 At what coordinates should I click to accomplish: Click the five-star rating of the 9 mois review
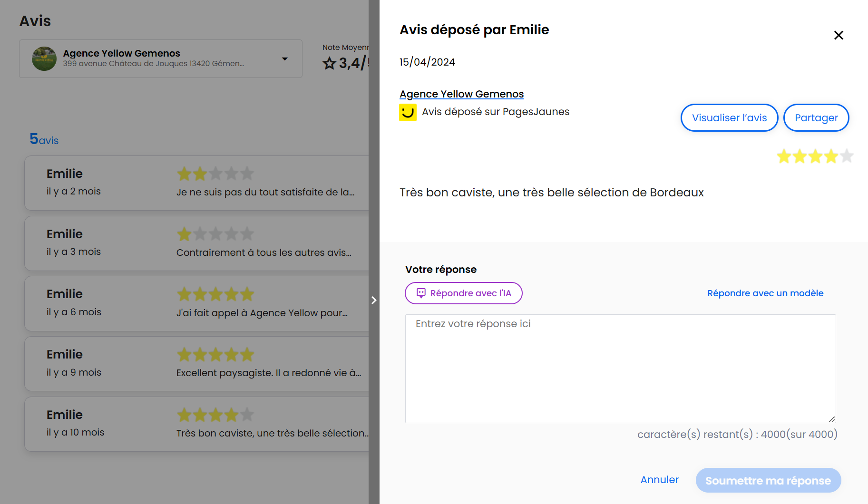tap(215, 354)
